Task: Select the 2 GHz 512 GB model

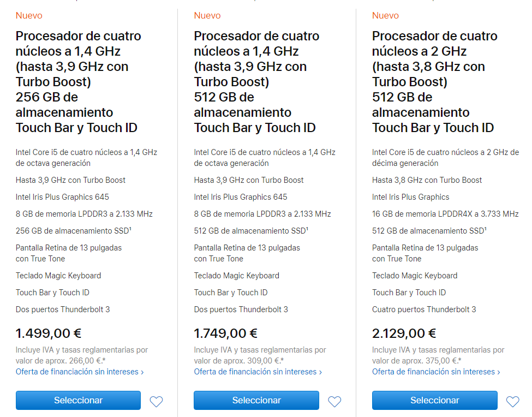Action: point(435,401)
